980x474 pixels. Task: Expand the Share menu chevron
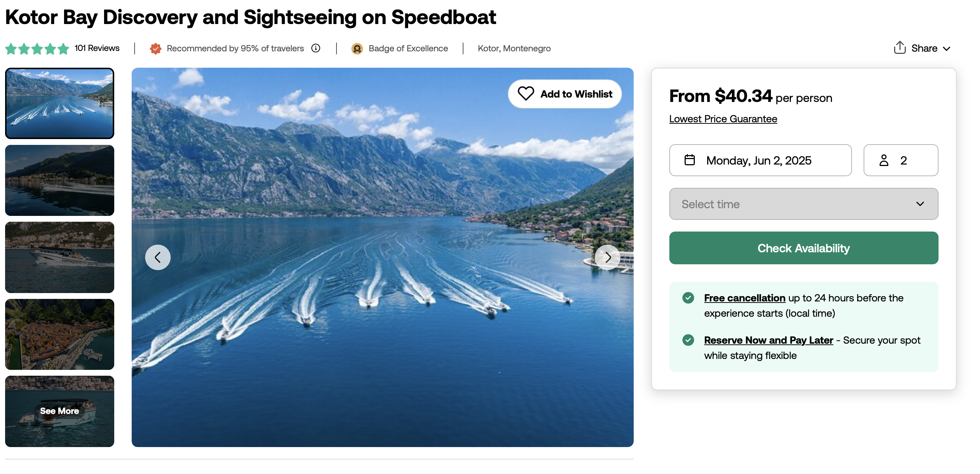[x=947, y=49]
